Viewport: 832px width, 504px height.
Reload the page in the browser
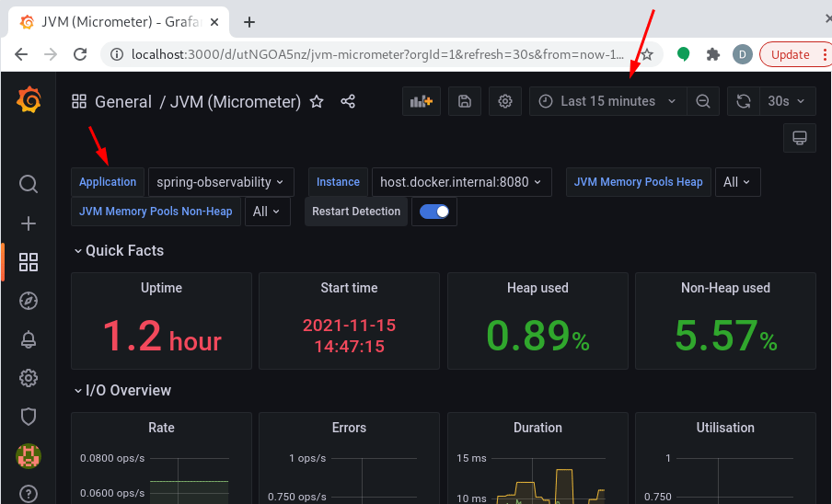click(80, 54)
